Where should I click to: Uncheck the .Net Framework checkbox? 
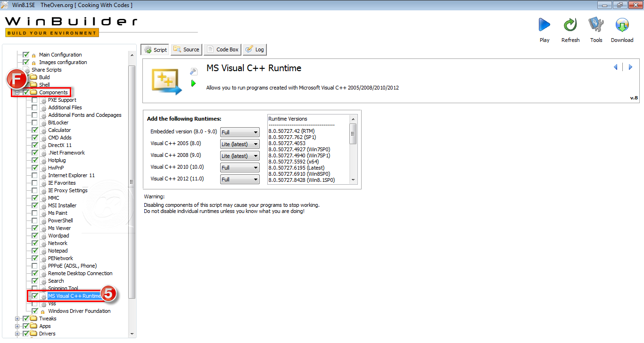[x=35, y=153]
